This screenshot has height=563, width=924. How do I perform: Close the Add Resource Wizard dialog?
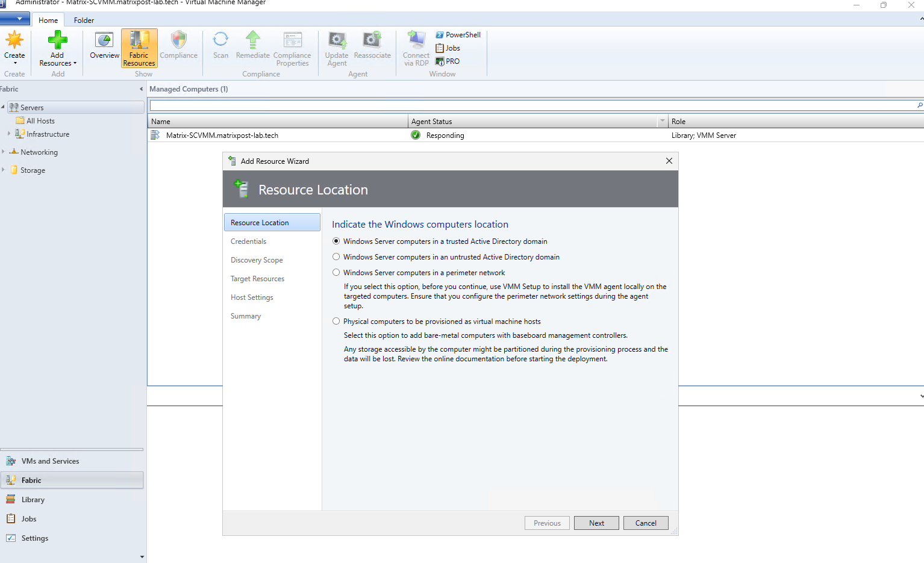tap(669, 161)
